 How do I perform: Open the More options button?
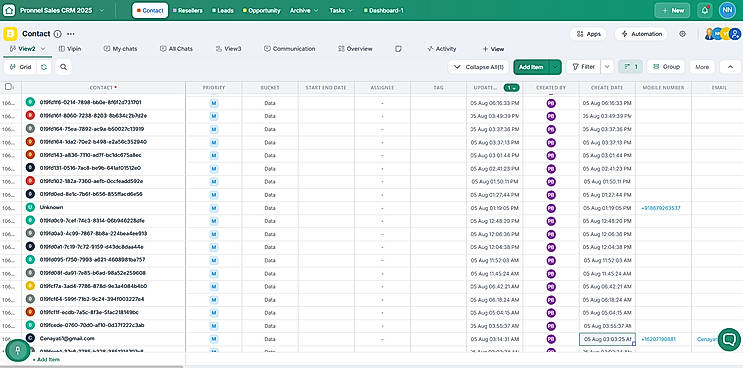pyautogui.click(x=702, y=67)
